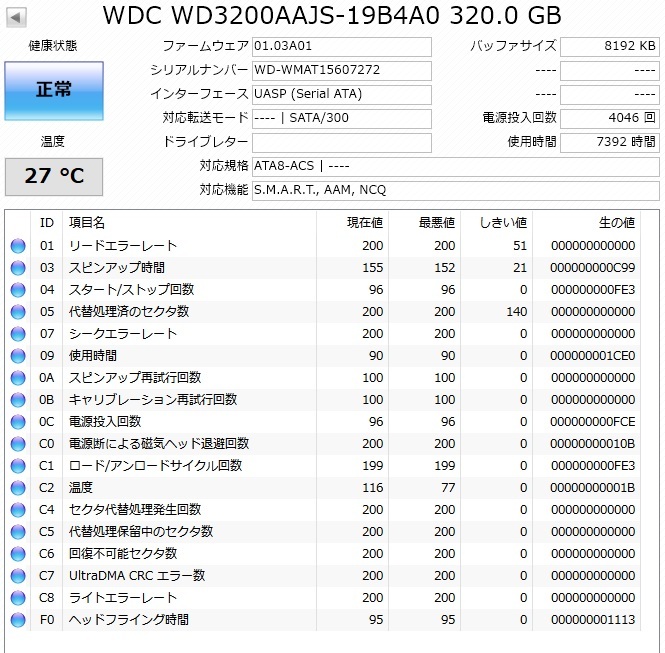The width and height of the screenshot is (665, 653).
Task: Select the UltraDMA CRC エラー数 attribute name
Action: [x=137, y=576]
